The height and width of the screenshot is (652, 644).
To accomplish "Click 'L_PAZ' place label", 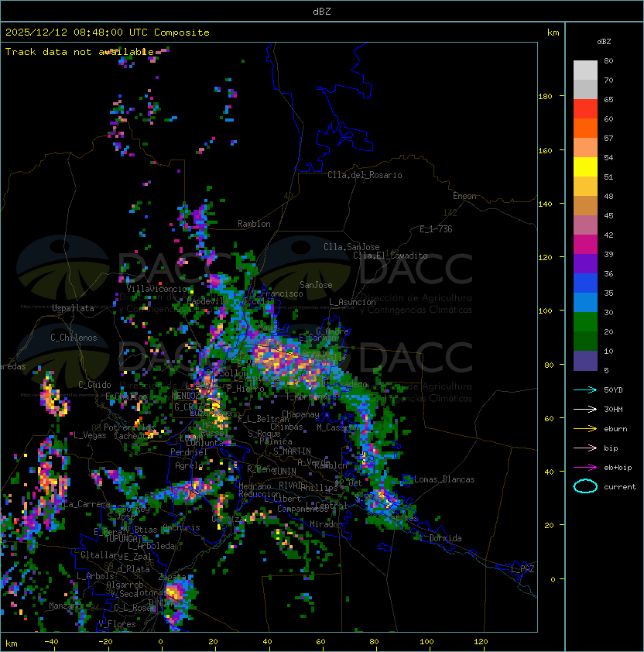I will [x=522, y=569].
